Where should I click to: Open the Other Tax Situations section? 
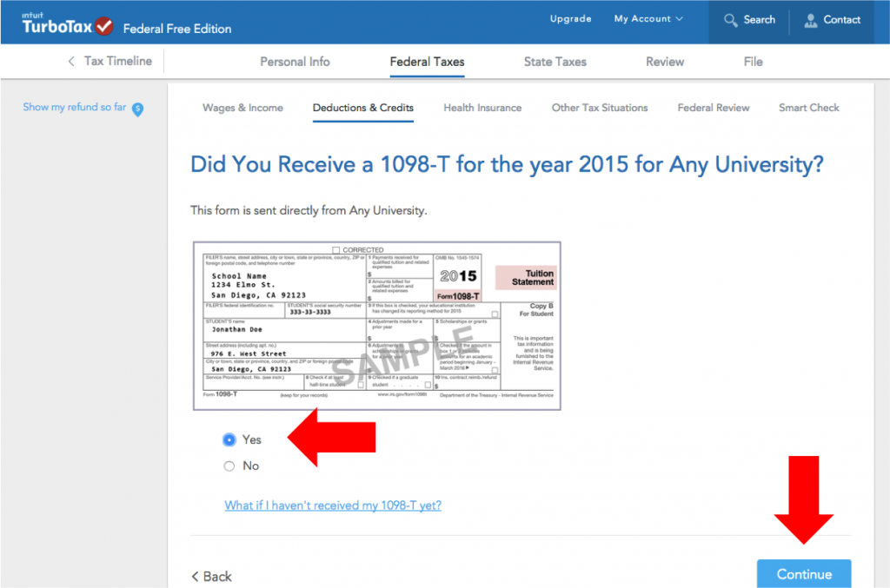coord(600,108)
